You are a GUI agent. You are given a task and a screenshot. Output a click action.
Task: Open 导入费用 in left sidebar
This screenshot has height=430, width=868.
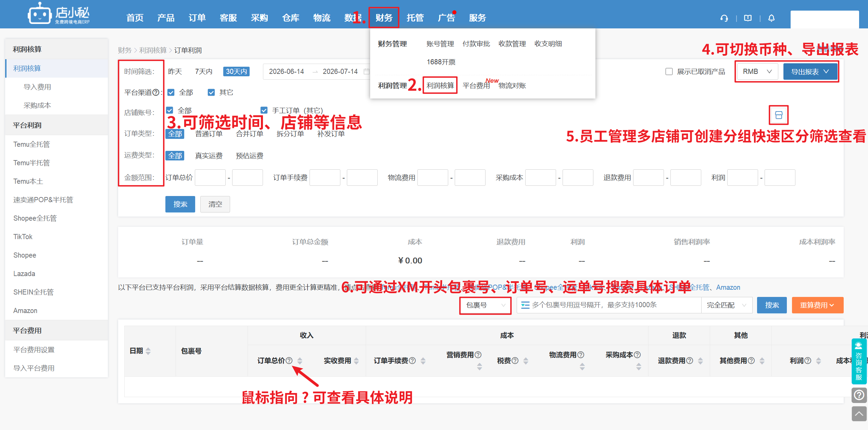(x=37, y=87)
